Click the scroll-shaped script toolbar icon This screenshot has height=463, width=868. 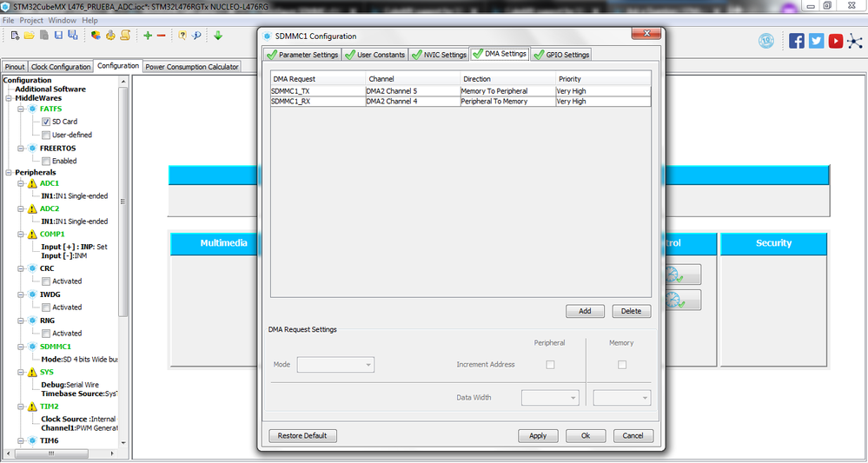pos(125,36)
